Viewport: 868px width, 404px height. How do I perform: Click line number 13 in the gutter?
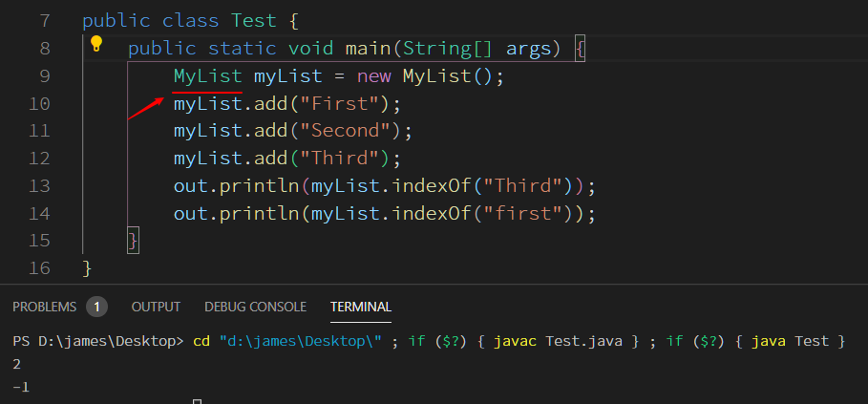tap(40, 186)
